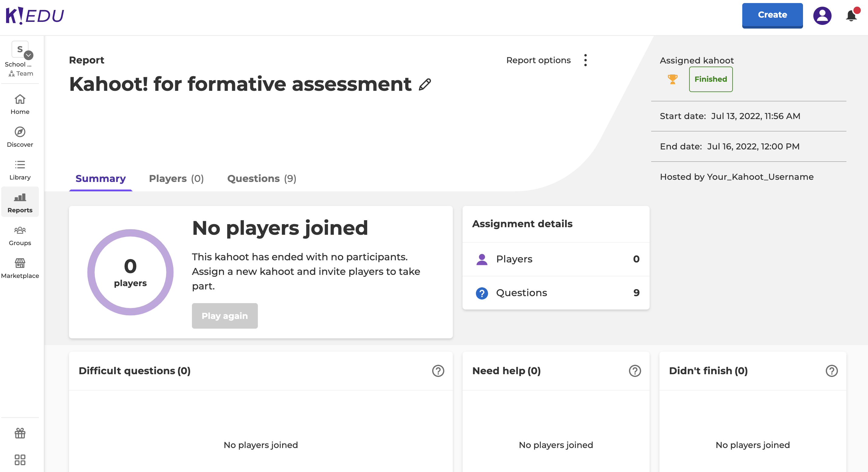The image size is (868, 472).
Task: Click Questions row in Assignment details
Action: click(x=556, y=293)
